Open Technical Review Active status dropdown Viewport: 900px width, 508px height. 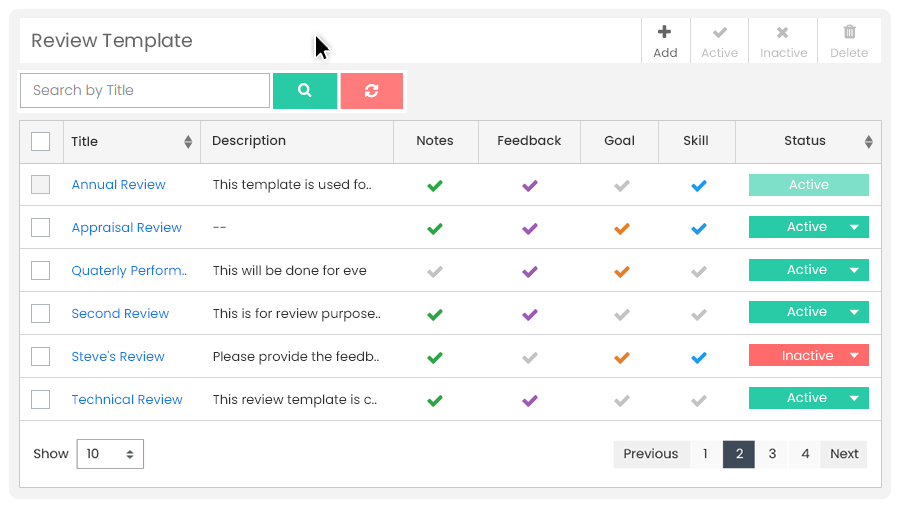point(808,398)
